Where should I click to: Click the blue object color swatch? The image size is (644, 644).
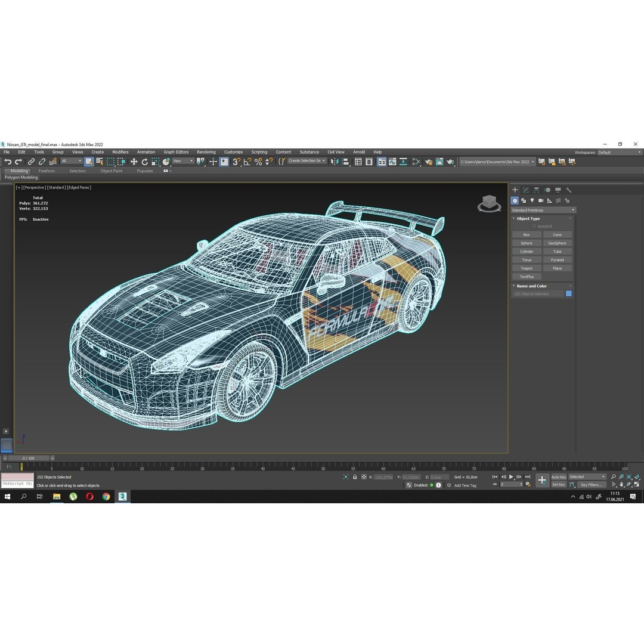(x=569, y=293)
